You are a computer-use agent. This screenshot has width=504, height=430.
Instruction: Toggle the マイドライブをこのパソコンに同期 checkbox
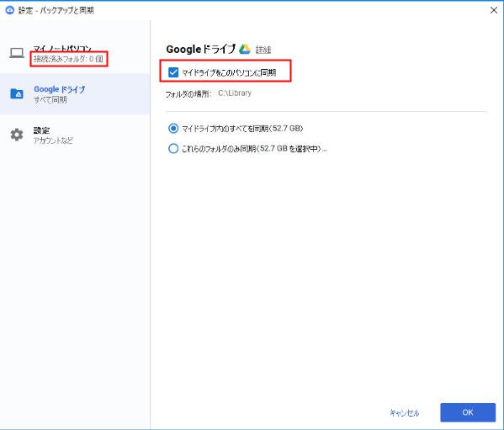(x=173, y=72)
